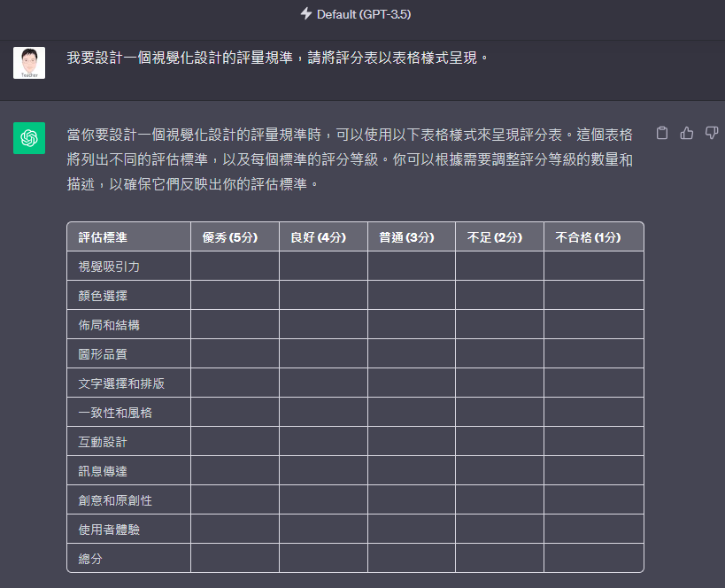Click the 不合格 (1分) column header

point(588,237)
